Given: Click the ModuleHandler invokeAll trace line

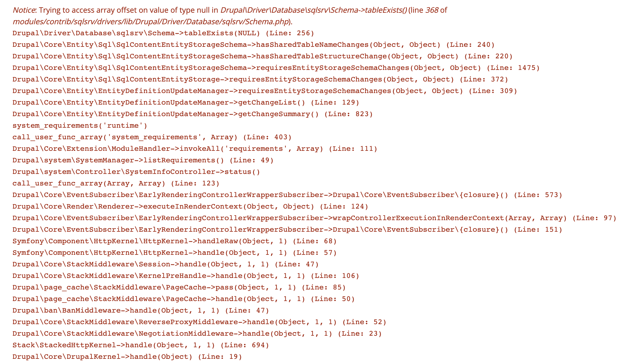Looking at the screenshot, I should click(x=195, y=149).
